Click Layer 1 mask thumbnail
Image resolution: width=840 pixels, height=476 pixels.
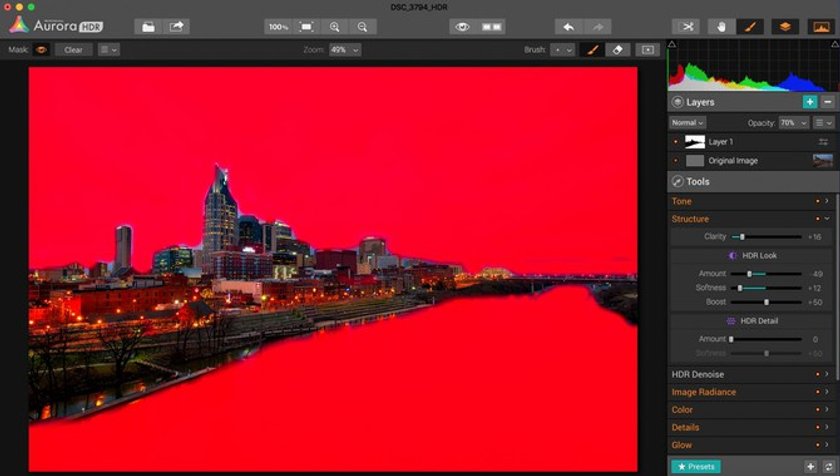[695, 142]
